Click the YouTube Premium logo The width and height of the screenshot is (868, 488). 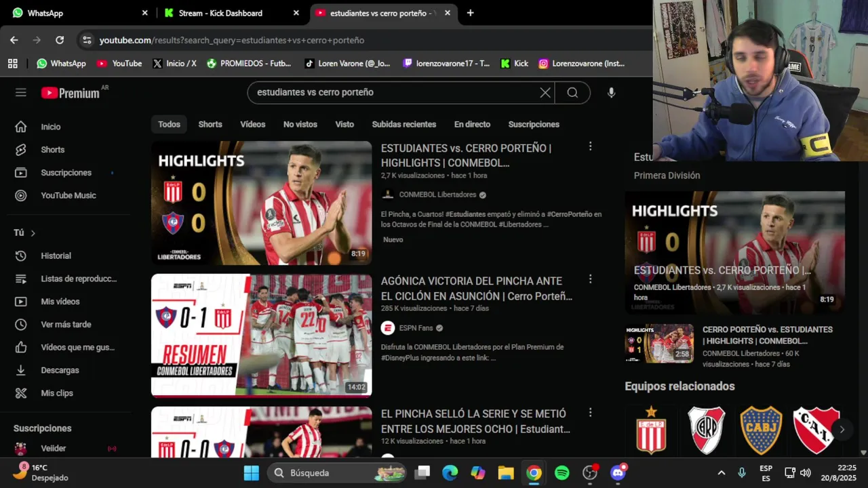click(71, 93)
